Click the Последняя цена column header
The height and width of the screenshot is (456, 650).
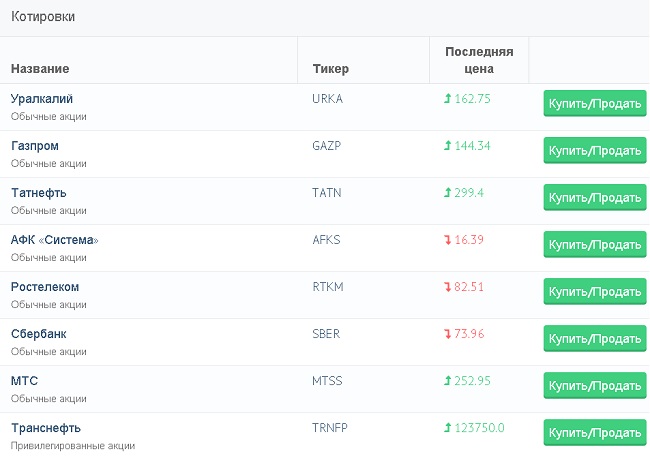479,60
